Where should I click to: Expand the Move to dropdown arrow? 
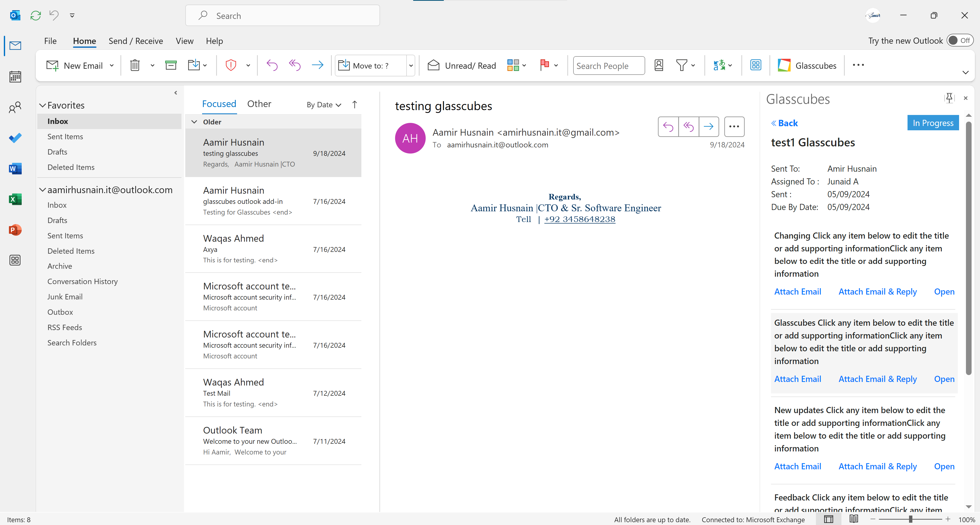click(411, 65)
